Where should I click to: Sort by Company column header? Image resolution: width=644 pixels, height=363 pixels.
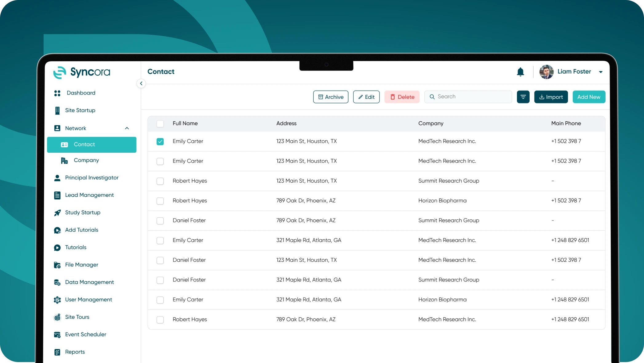pyautogui.click(x=431, y=124)
